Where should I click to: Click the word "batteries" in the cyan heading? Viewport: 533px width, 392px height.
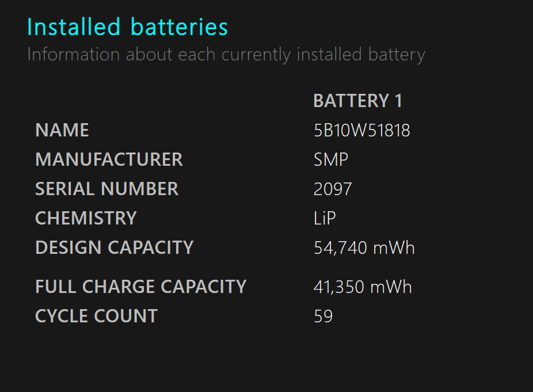tap(180, 27)
